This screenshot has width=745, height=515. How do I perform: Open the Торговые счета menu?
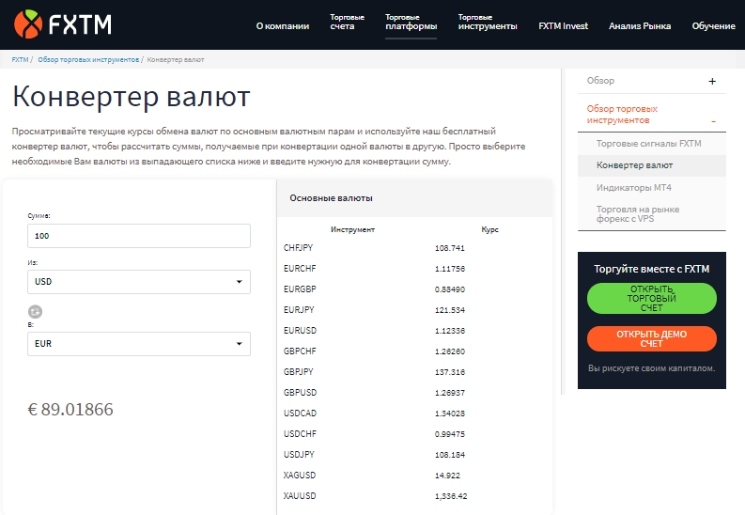[347, 22]
